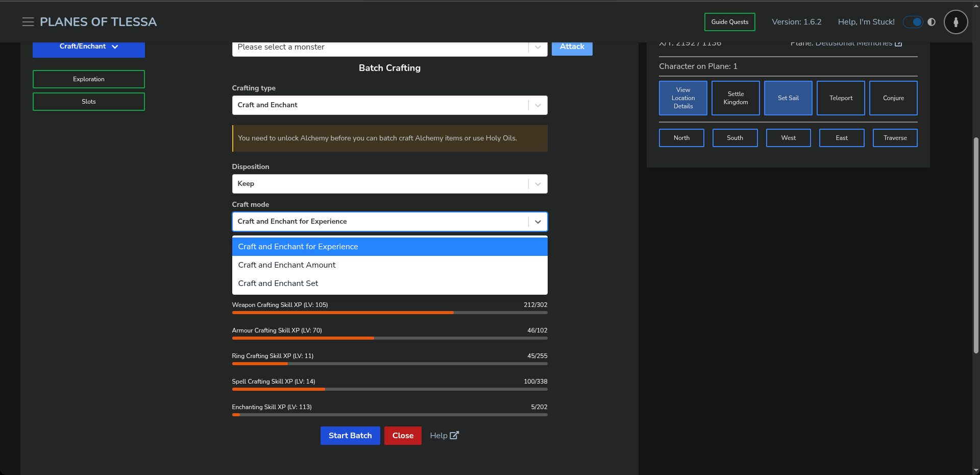The image size is (980, 475).
Task: Click the Conjure button
Action: tap(893, 98)
